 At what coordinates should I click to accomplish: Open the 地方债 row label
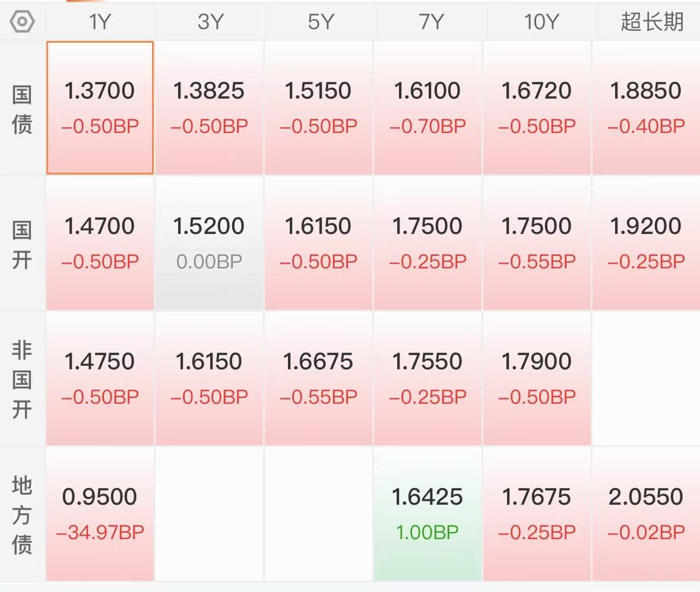pyautogui.click(x=22, y=514)
